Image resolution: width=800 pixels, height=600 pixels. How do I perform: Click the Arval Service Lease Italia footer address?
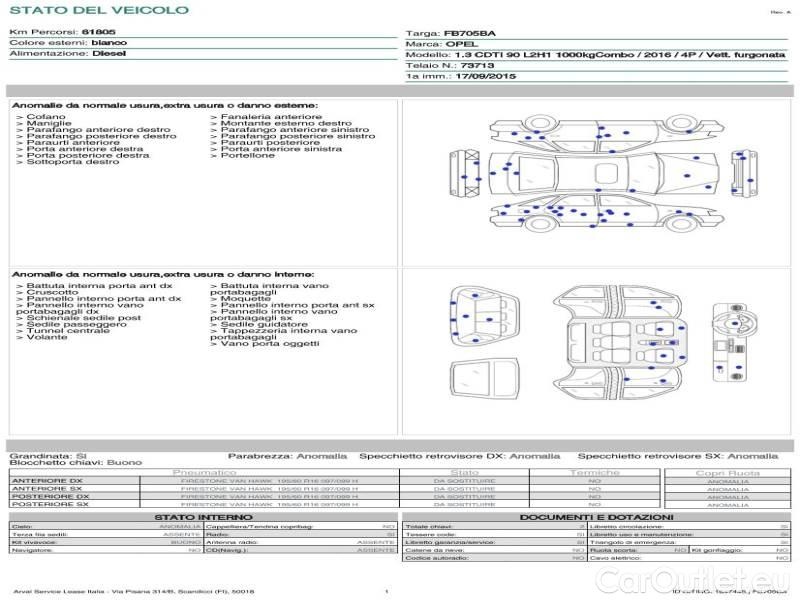[x=134, y=592]
